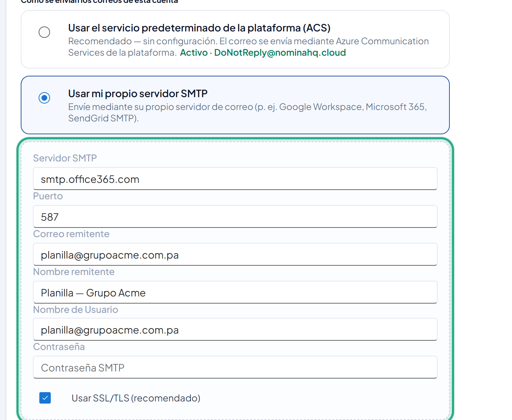Click the 'Usar mi propio servidor SMTP' heading
512x420 pixels.
coord(138,94)
